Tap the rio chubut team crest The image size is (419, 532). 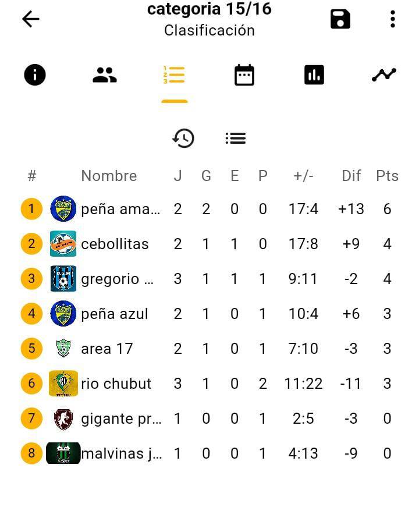[63, 384]
